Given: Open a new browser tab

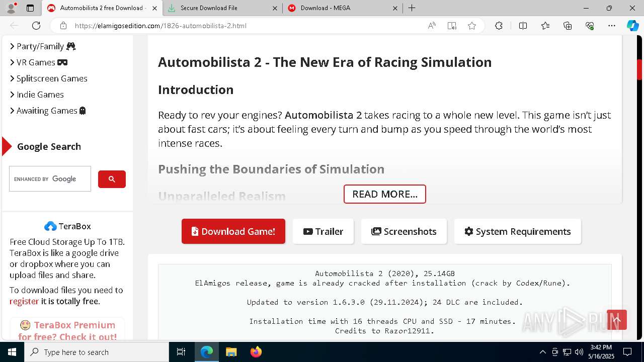Looking at the screenshot, I should pyautogui.click(x=412, y=8).
